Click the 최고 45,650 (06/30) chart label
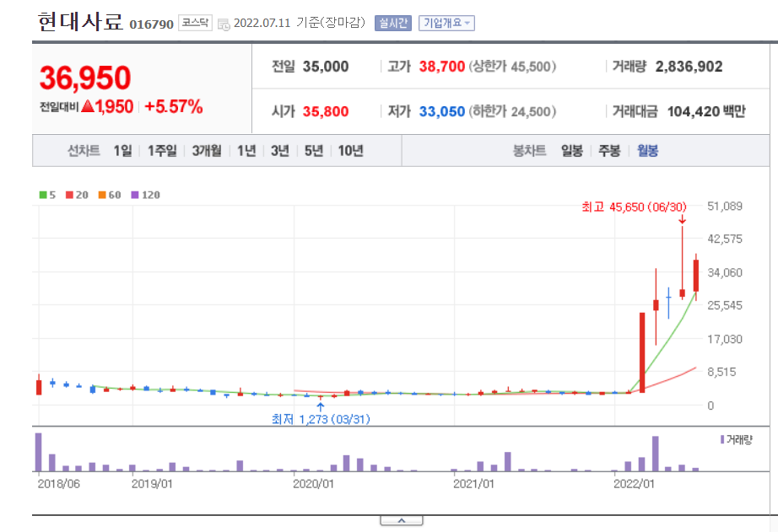This screenshot has width=778, height=532. click(634, 207)
